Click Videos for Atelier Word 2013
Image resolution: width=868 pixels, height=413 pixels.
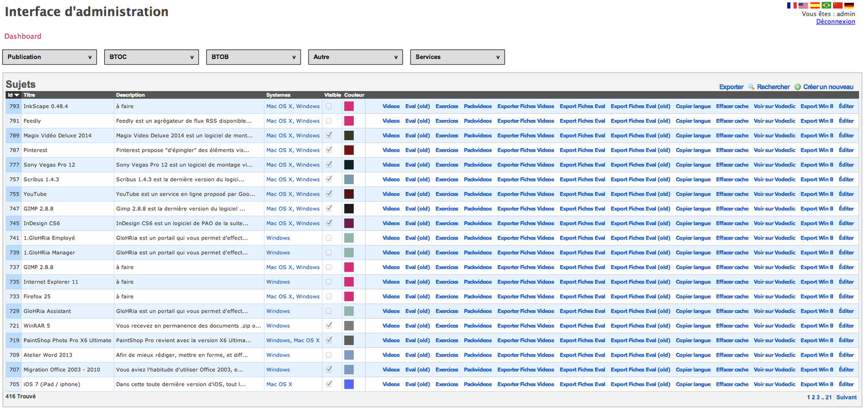391,355
